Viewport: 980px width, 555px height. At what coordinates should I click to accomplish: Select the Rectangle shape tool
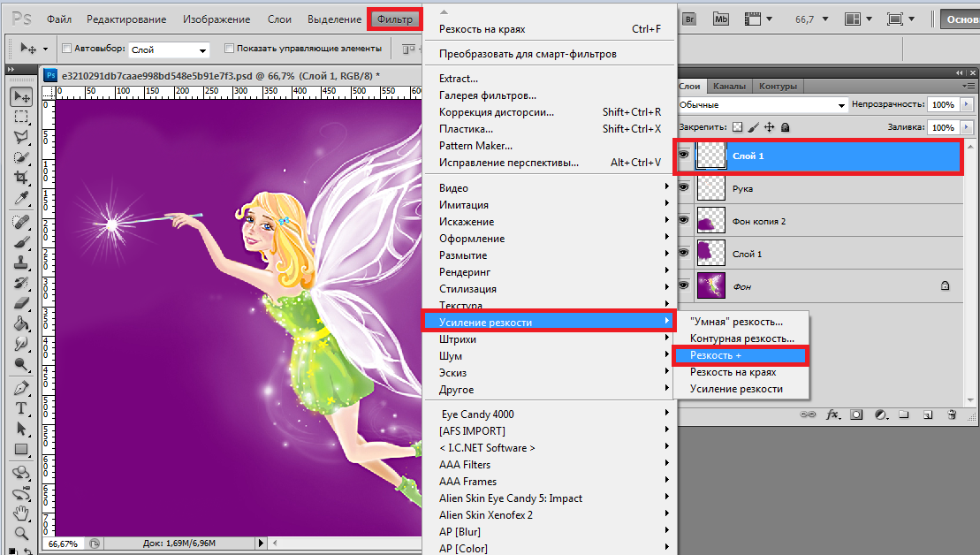tap(21, 449)
